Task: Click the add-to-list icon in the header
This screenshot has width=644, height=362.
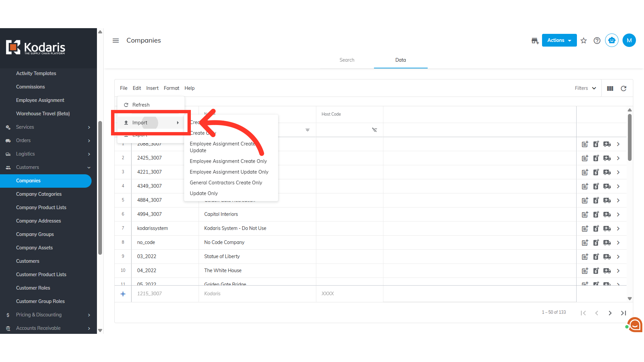Action: 535,41
